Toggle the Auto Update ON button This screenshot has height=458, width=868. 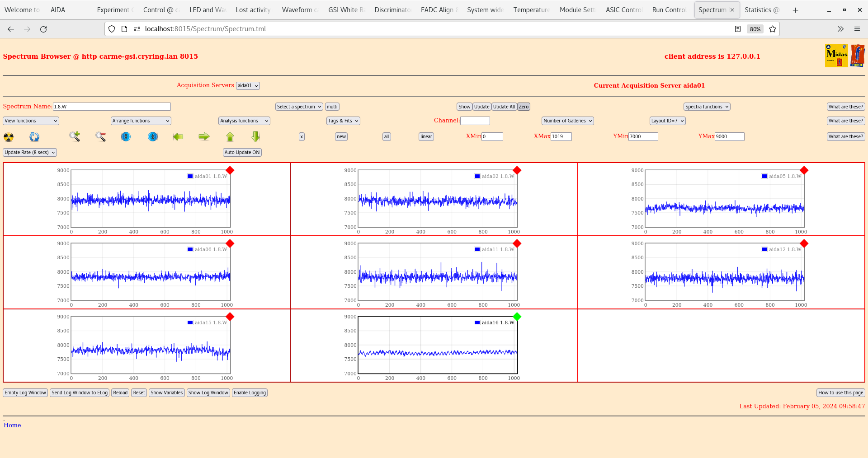pyautogui.click(x=242, y=152)
